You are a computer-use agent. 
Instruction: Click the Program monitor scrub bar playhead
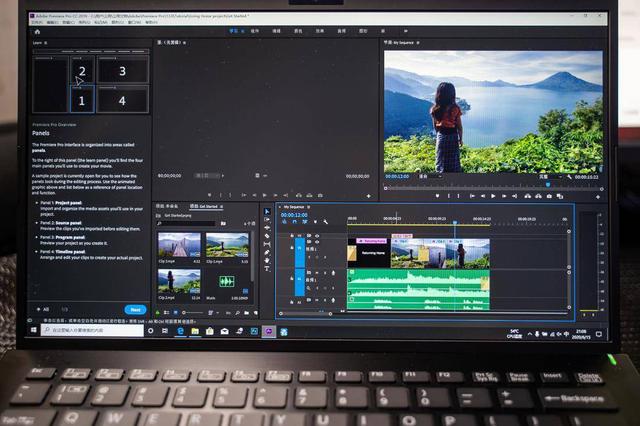pyautogui.click(x=548, y=184)
